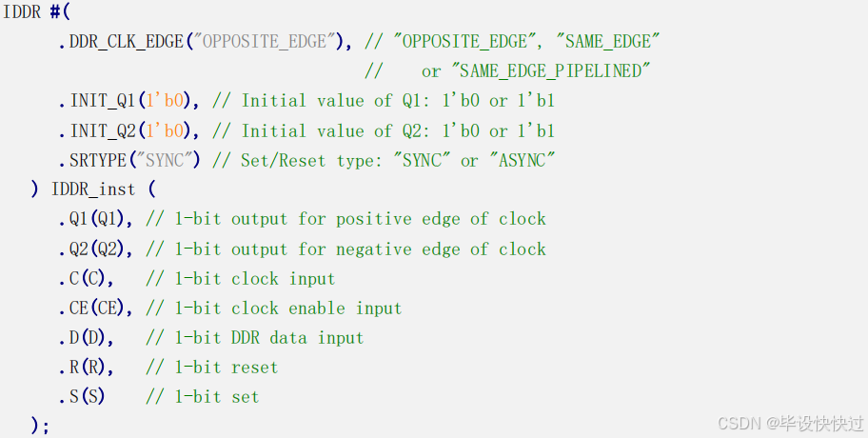868x438 pixels.
Task: Click the .R(R) reset port
Action: pyautogui.click(x=86, y=368)
